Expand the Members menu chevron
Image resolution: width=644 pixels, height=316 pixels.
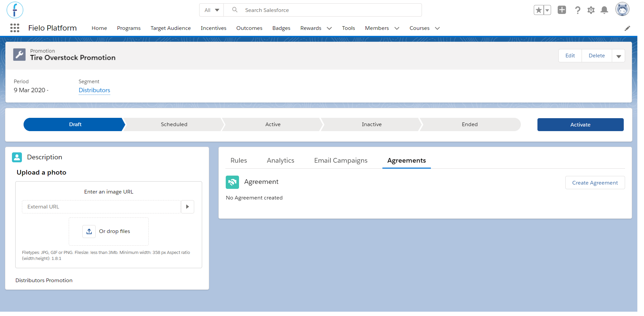click(397, 28)
